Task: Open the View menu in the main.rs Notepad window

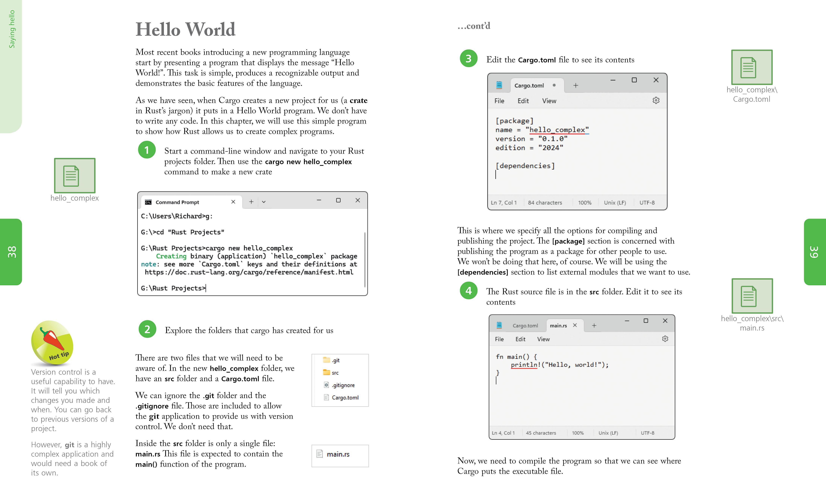Action: coord(543,339)
